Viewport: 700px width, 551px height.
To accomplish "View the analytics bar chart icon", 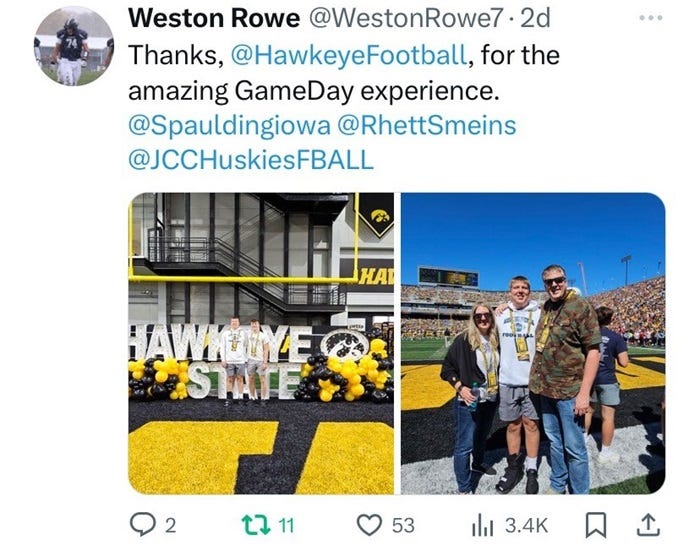I will click(x=482, y=525).
